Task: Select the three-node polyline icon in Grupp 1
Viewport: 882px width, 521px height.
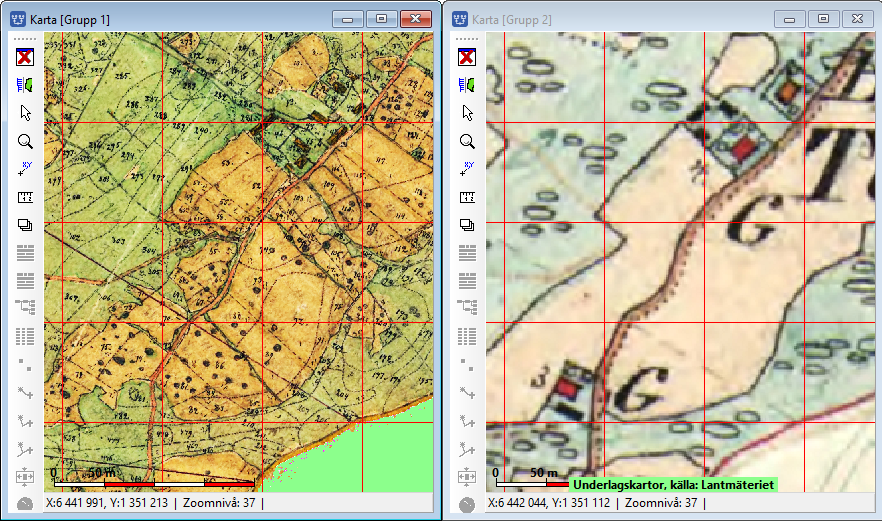Action: tap(25, 421)
